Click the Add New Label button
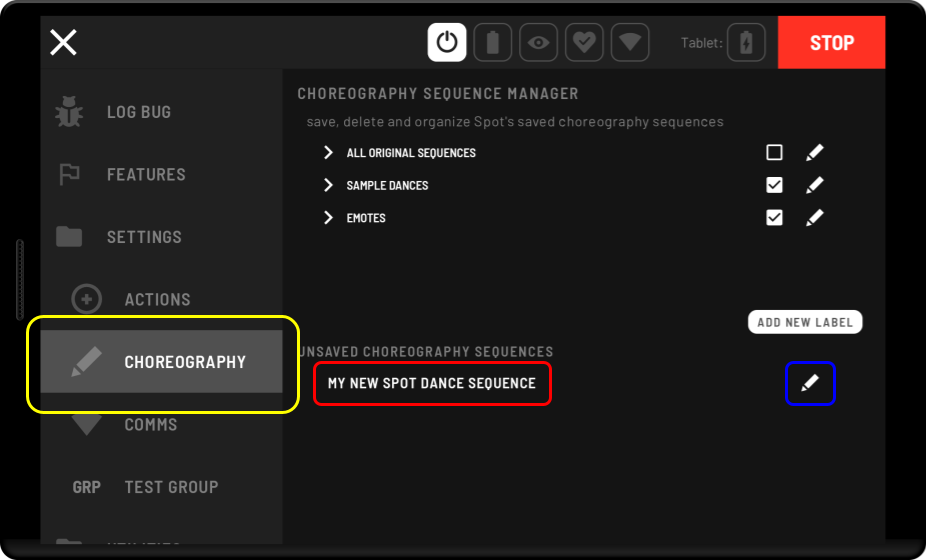The image size is (927, 560). click(x=805, y=322)
